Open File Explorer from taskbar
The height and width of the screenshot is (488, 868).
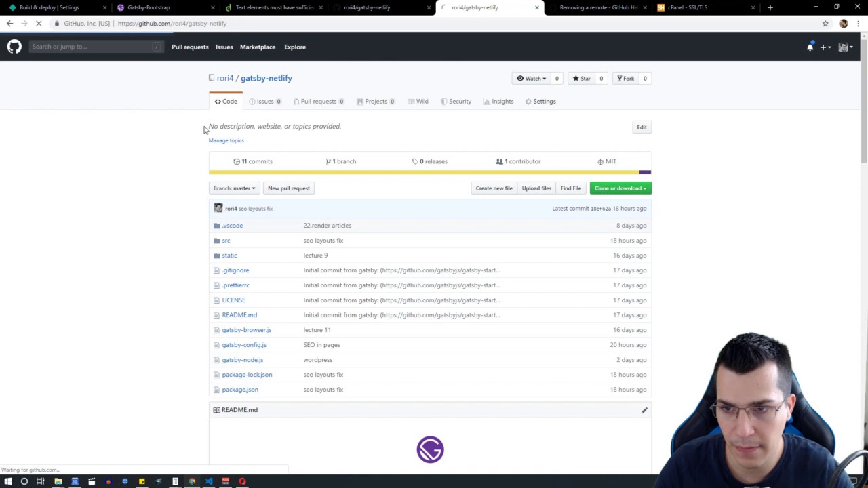pyautogui.click(x=58, y=481)
